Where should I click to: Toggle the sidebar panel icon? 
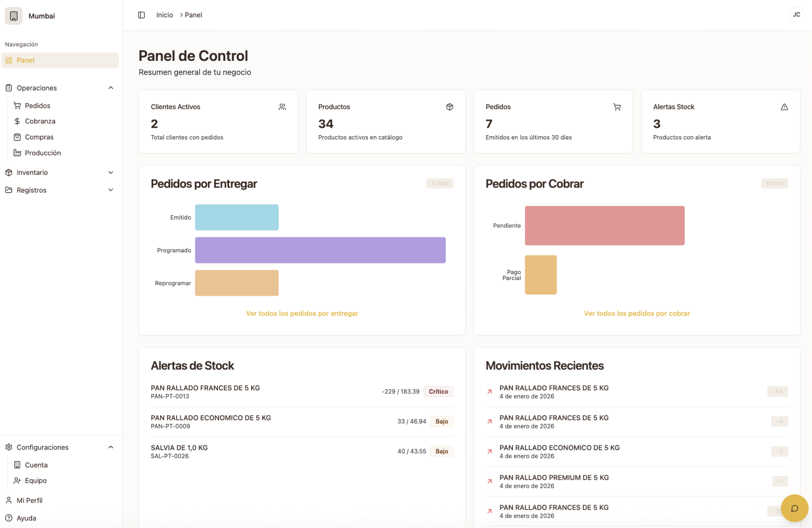142,15
